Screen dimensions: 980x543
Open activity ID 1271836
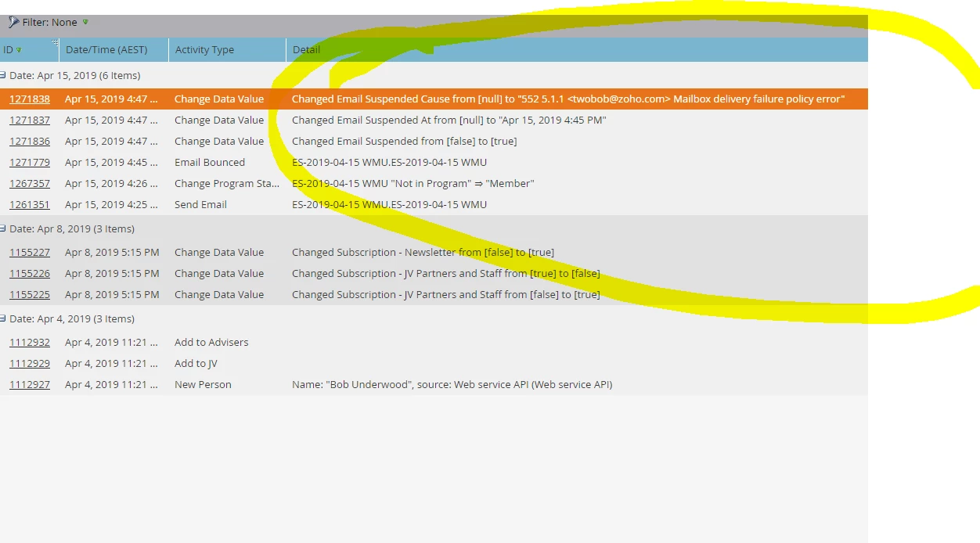(30, 142)
